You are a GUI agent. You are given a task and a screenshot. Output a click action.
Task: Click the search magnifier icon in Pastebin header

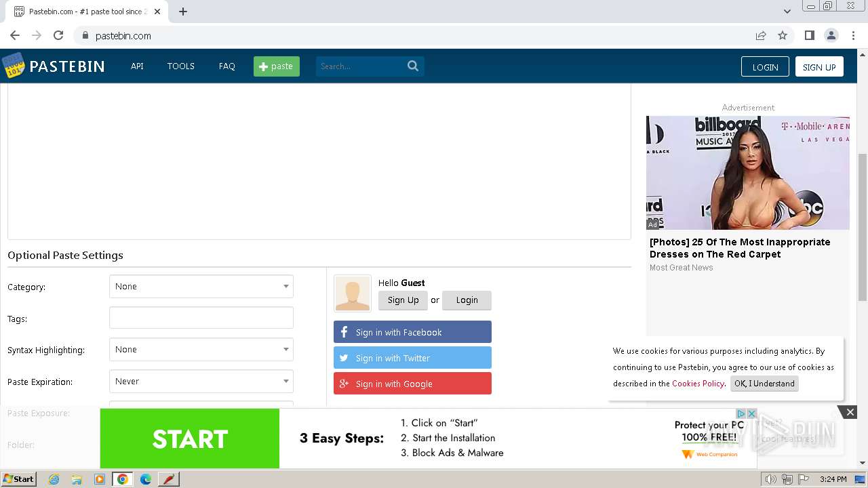(x=413, y=66)
